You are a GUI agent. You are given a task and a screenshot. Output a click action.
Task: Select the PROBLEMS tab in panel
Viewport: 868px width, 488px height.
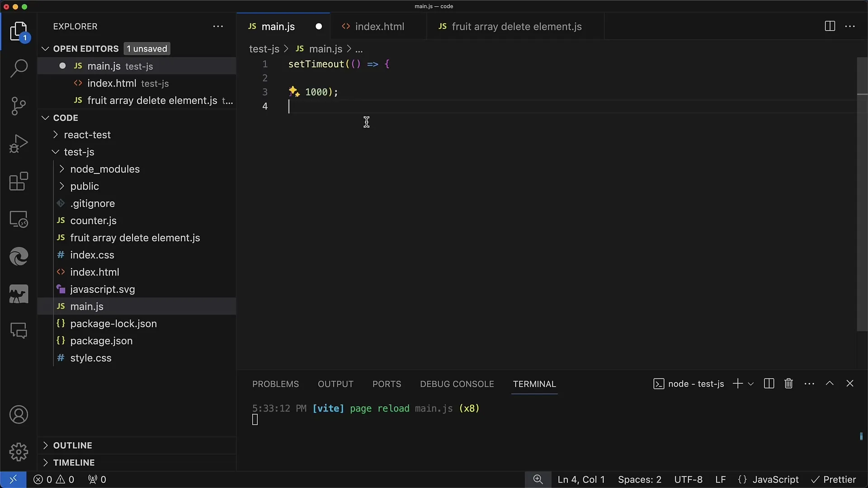[275, 384]
